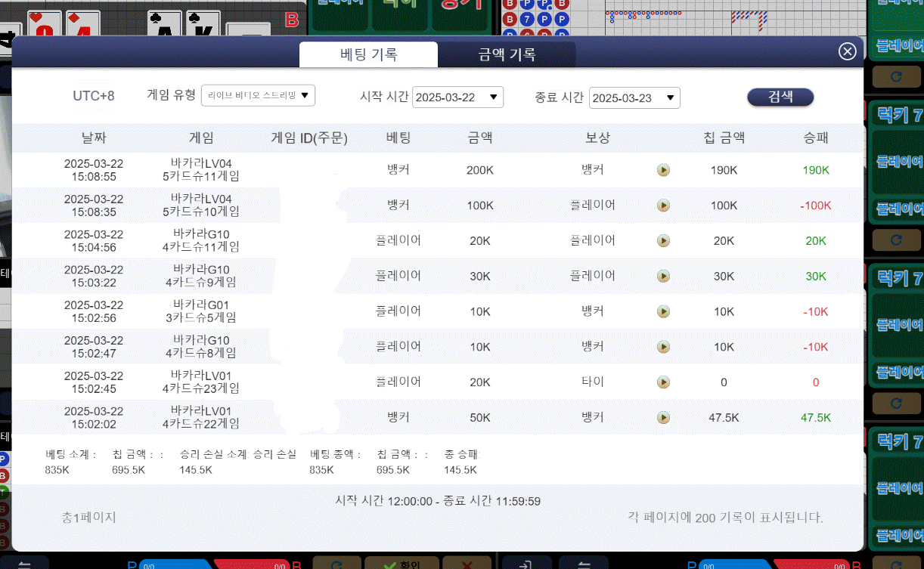Click the 3카드슈5게임 game cell

201,317
